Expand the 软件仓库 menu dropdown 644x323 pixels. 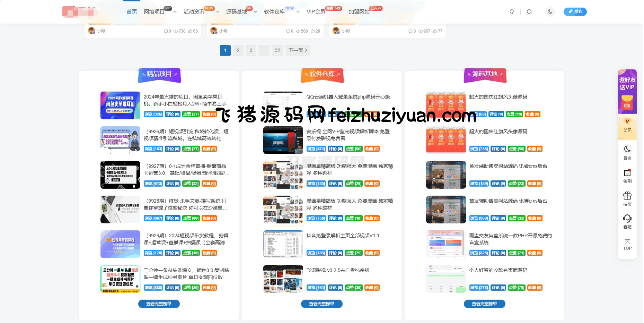tap(298, 12)
